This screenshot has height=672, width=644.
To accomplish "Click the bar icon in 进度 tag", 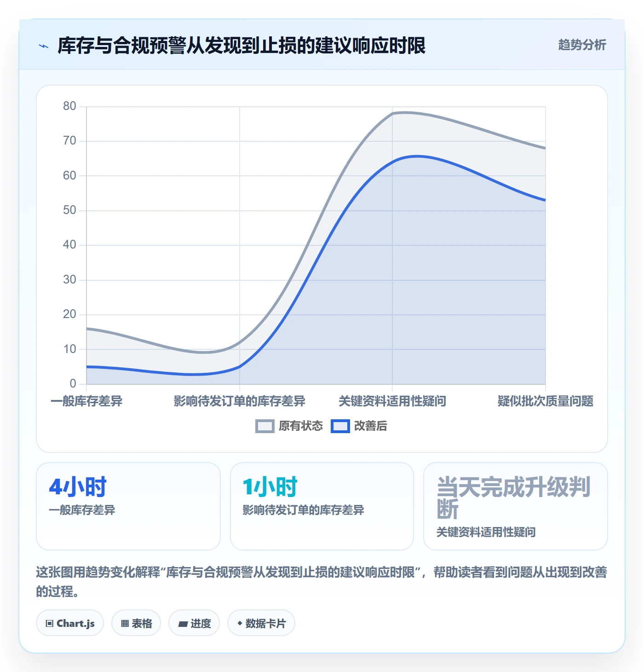I will [x=183, y=624].
